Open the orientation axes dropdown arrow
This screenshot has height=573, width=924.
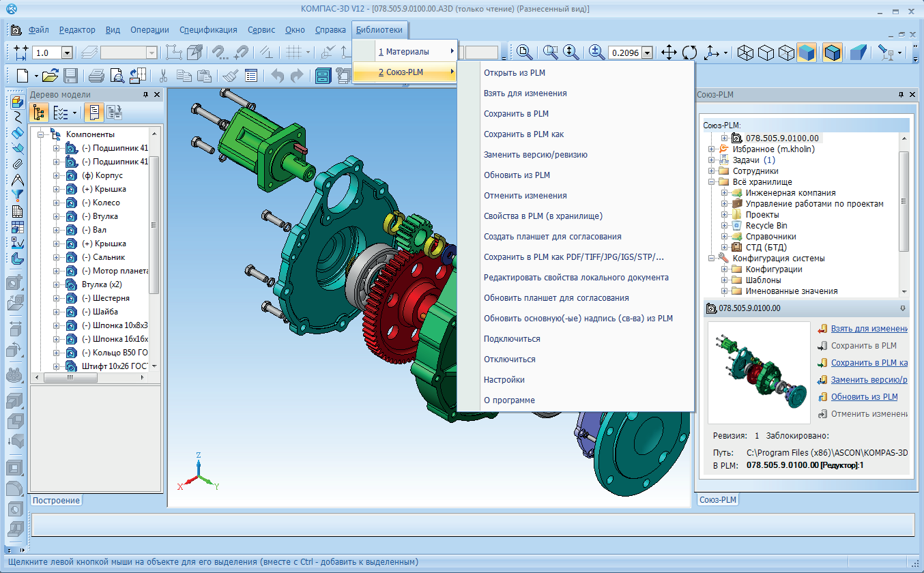[x=725, y=53]
